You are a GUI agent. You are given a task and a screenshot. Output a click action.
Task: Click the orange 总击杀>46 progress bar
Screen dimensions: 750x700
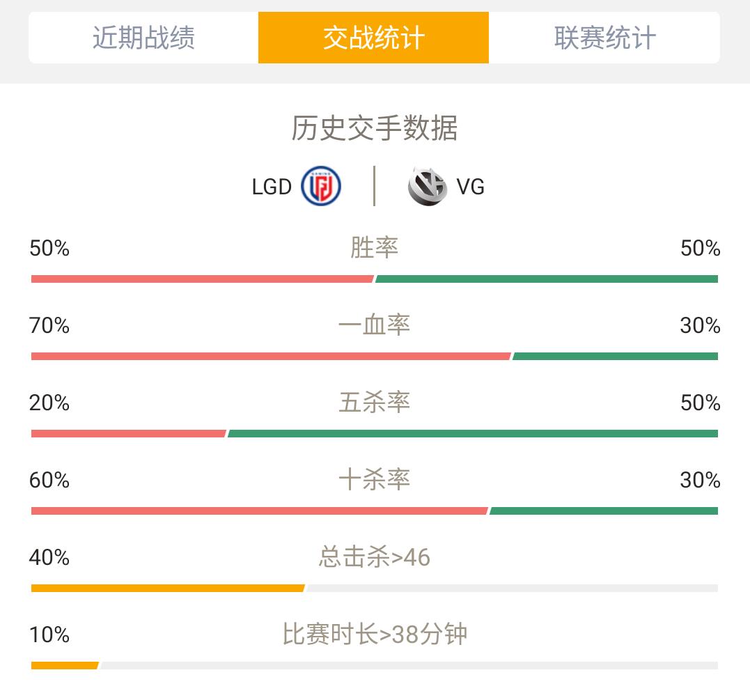tap(168, 588)
